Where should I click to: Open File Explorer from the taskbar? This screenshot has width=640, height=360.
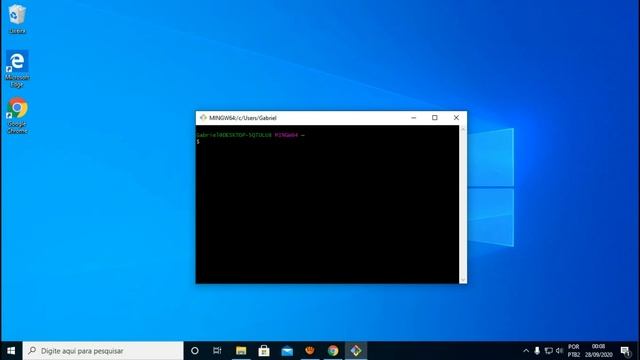[241, 351]
